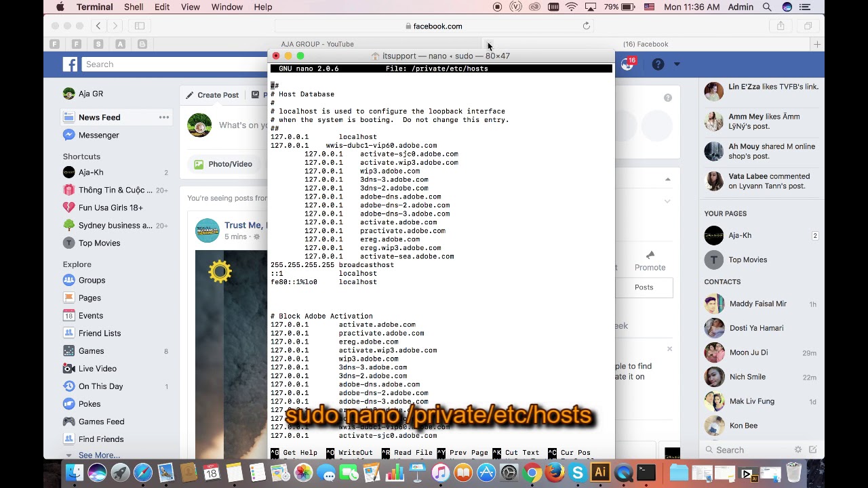Launch Firefox from the Dock
868x488 pixels.
[x=555, y=472]
